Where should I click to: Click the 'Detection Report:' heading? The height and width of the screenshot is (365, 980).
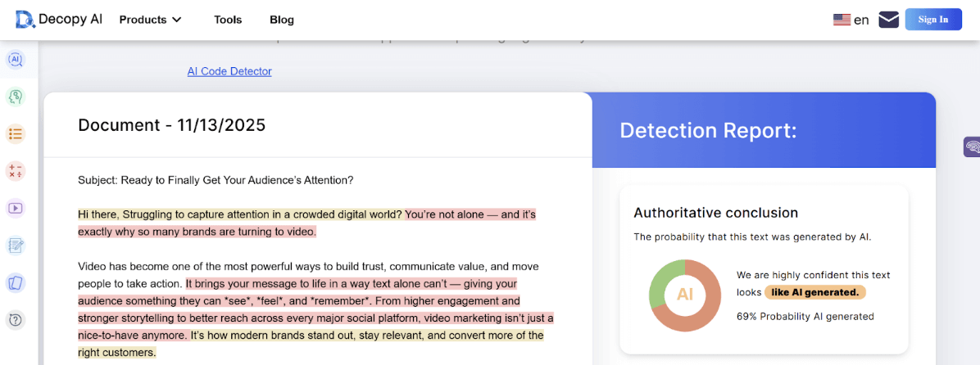pyautogui.click(x=708, y=130)
